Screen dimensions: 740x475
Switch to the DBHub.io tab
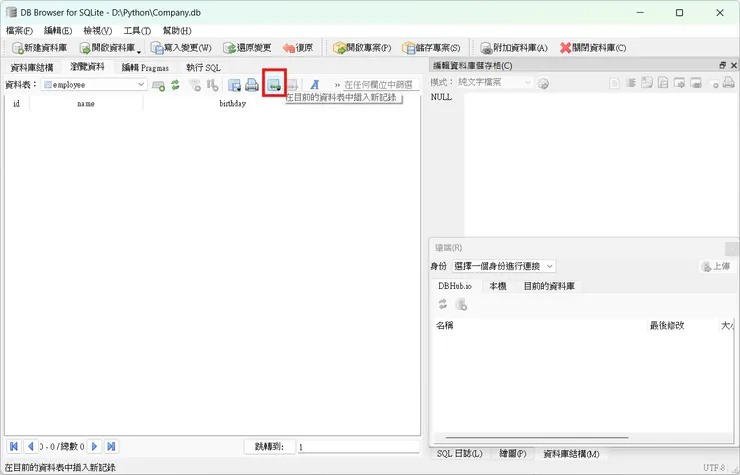pos(455,286)
